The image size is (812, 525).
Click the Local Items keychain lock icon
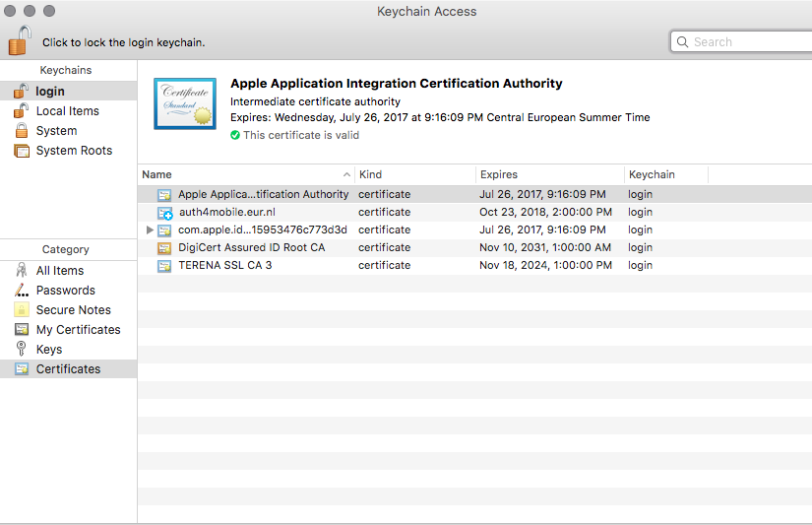[21, 111]
